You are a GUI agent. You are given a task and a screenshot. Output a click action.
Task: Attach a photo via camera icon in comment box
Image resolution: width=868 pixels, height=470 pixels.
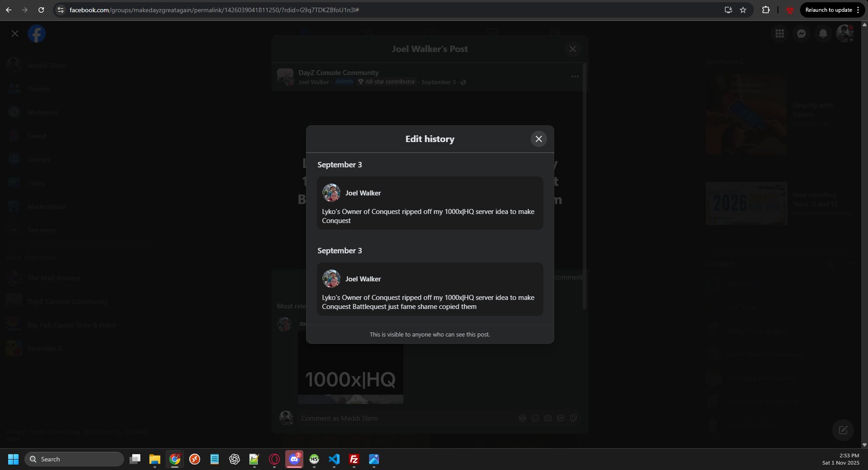click(x=547, y=418)
